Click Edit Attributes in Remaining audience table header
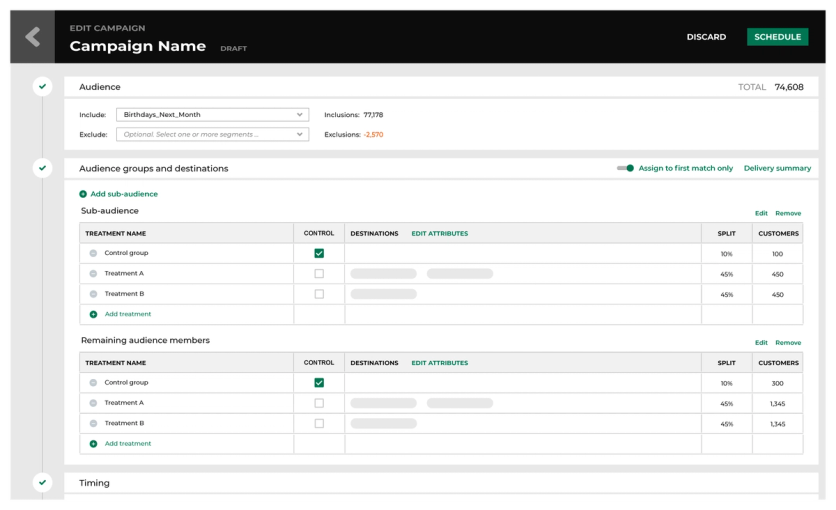This screenshot has width=836, height=510. pos(439,363)
